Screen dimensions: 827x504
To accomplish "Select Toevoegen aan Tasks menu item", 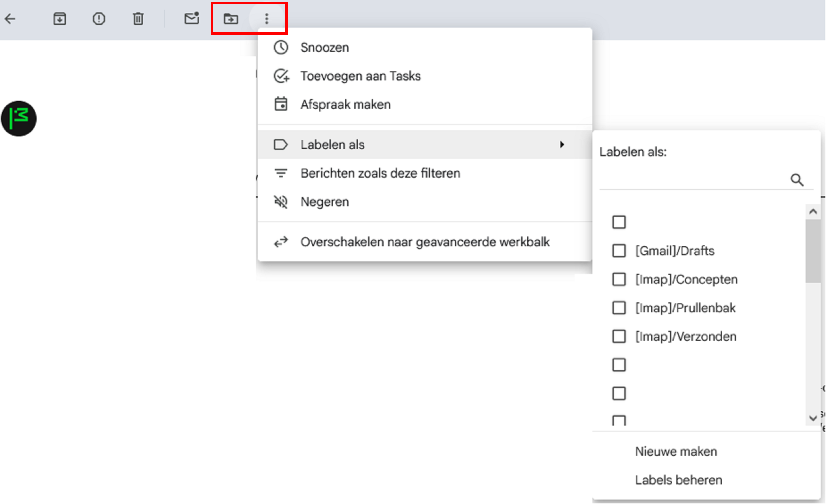I will (x=360, y=76).
